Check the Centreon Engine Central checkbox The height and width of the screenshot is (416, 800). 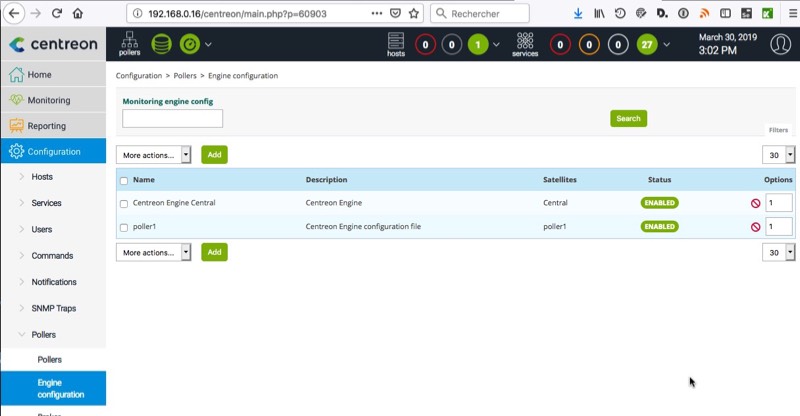(124, 203)
